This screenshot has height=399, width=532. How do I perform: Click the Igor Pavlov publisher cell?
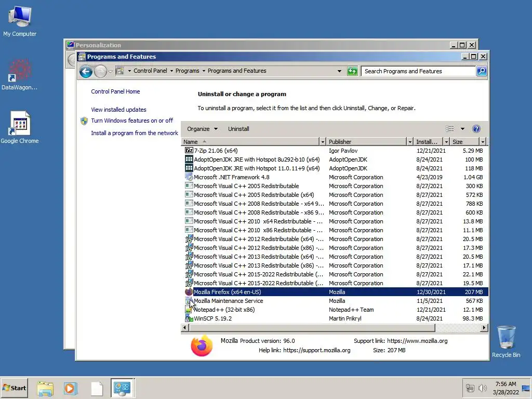tap(343, 151)
